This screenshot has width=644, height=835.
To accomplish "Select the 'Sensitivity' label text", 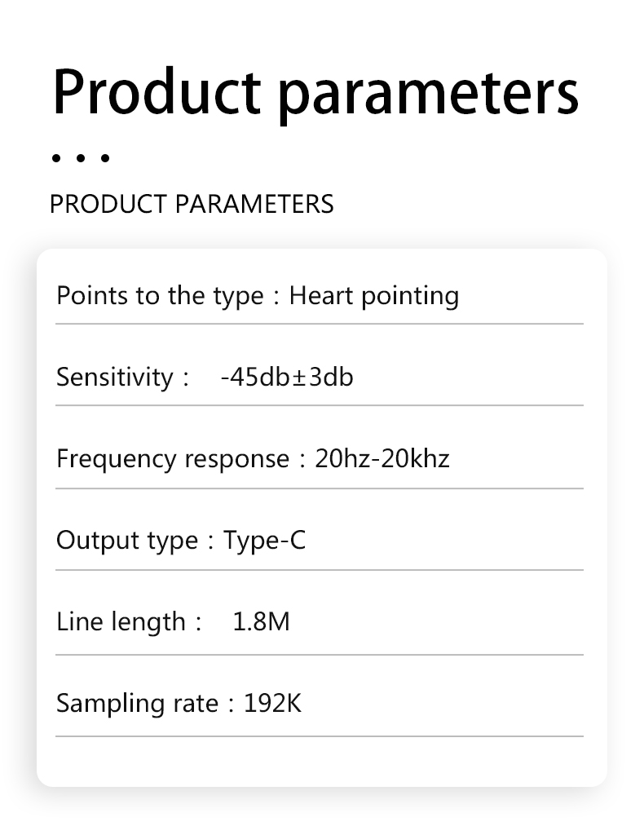I will (x=115, y=377).
